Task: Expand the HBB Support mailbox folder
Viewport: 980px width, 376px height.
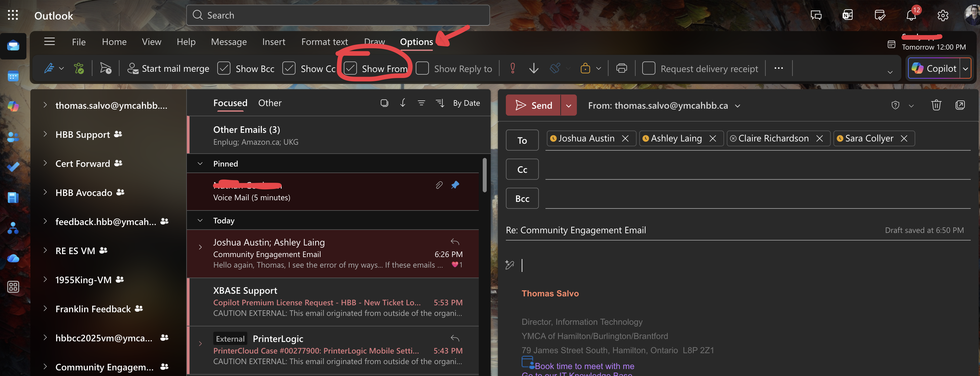Action: coord(45,134)
